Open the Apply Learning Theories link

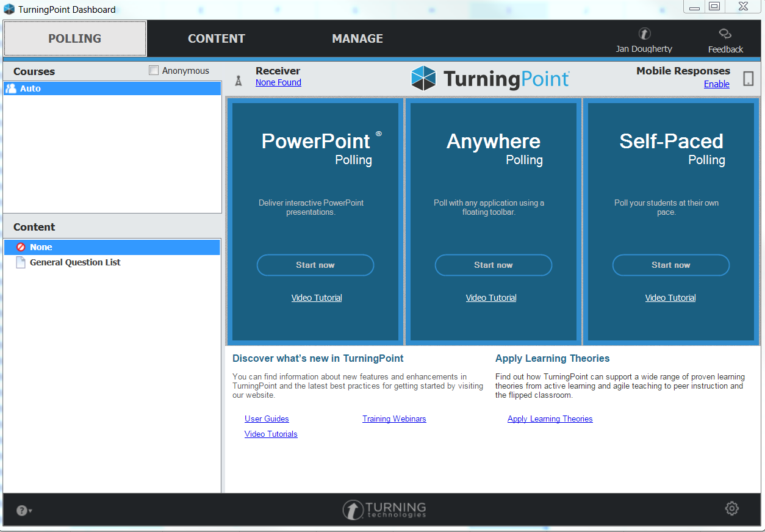coord(550,419)
